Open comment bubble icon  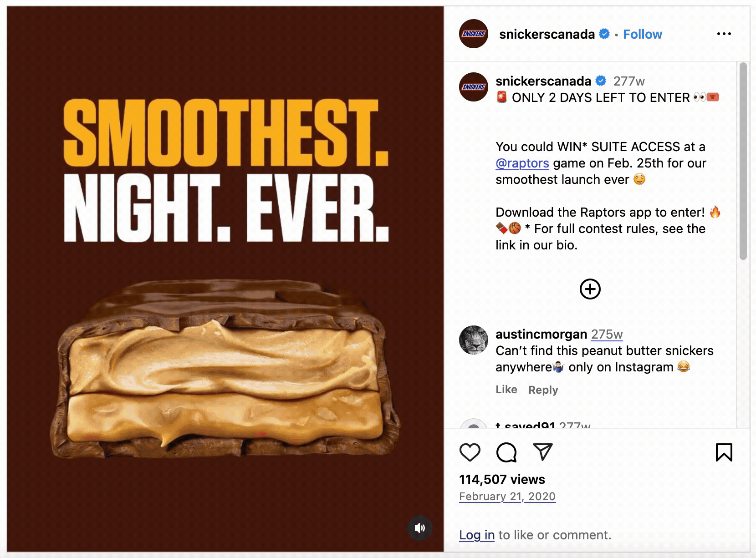coord(506,452)
